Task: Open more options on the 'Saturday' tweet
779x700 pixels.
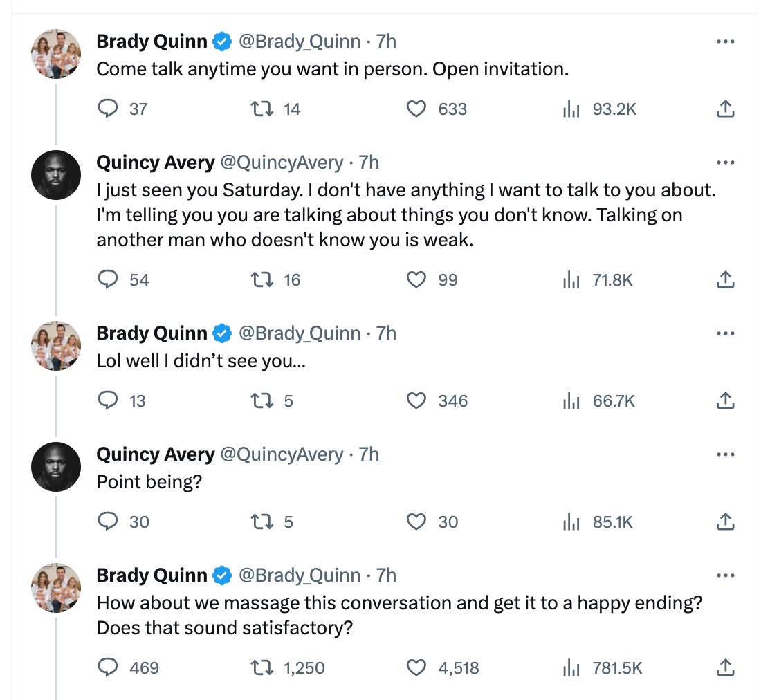Action: 725,163
